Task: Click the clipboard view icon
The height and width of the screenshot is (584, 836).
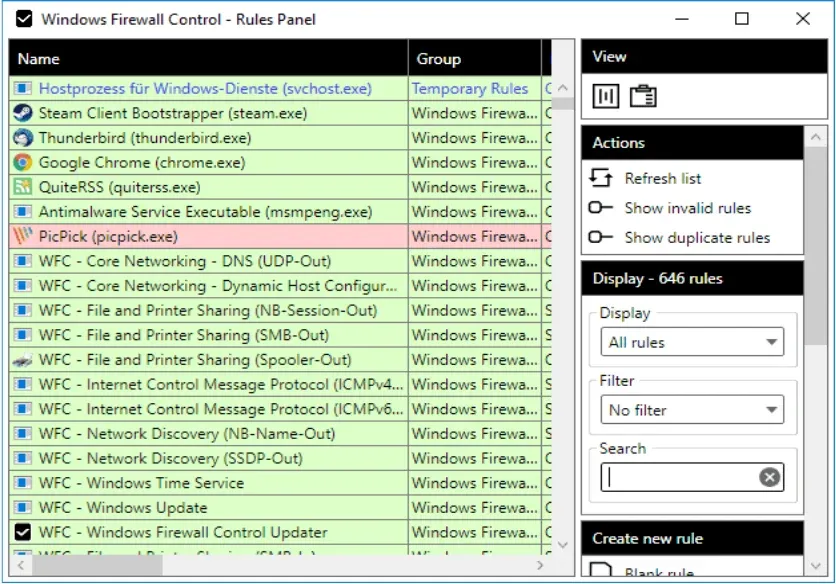Action: (643, 96)
